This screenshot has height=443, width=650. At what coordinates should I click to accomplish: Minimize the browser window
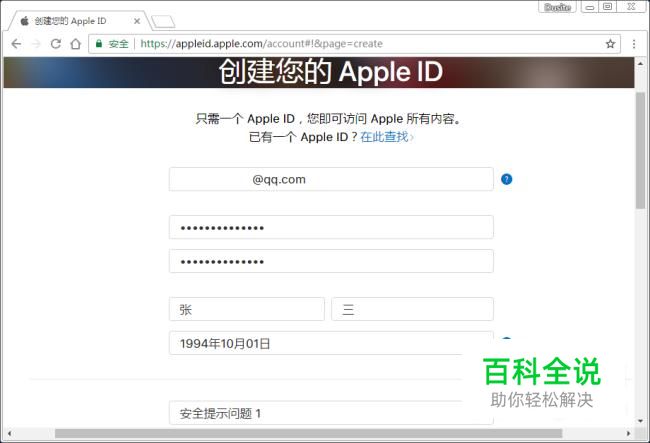coord(590,7)
